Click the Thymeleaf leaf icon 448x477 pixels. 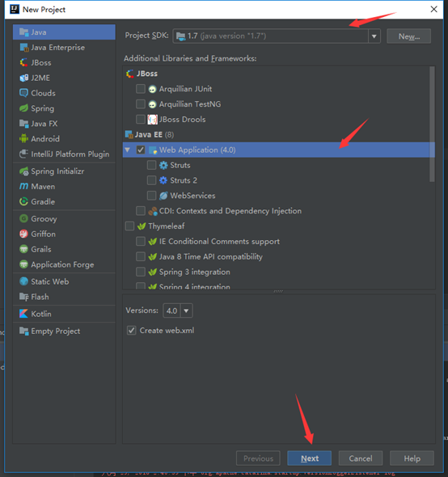pos(142,226)
